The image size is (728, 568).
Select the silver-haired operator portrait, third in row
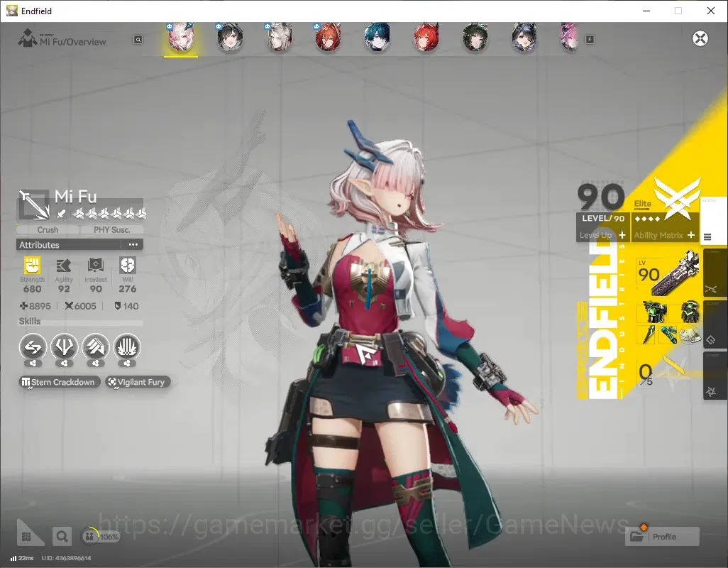tap(279, 37)
